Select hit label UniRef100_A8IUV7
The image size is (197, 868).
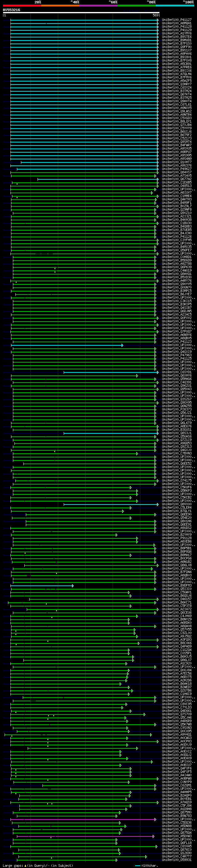(177, 192)
